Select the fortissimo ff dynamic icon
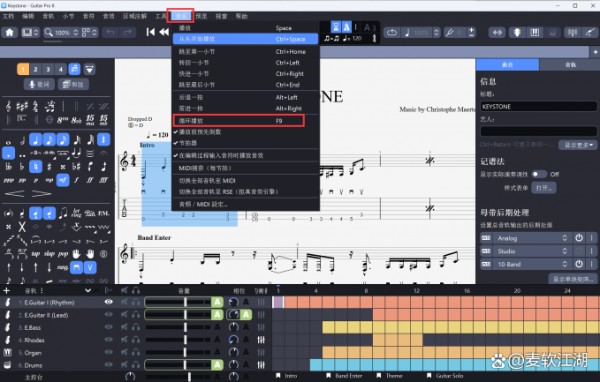Screen dimensions: 600x382 pos(90,180)
